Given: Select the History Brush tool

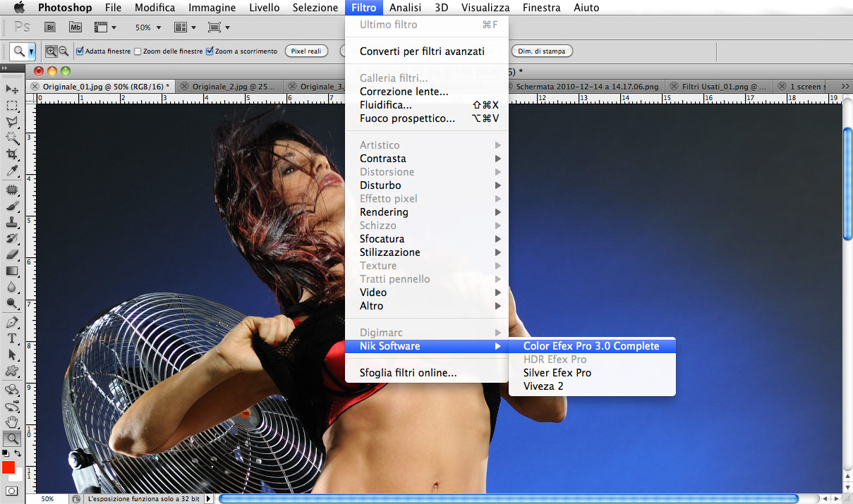Looking at the screenshot, I should point(12,239).
